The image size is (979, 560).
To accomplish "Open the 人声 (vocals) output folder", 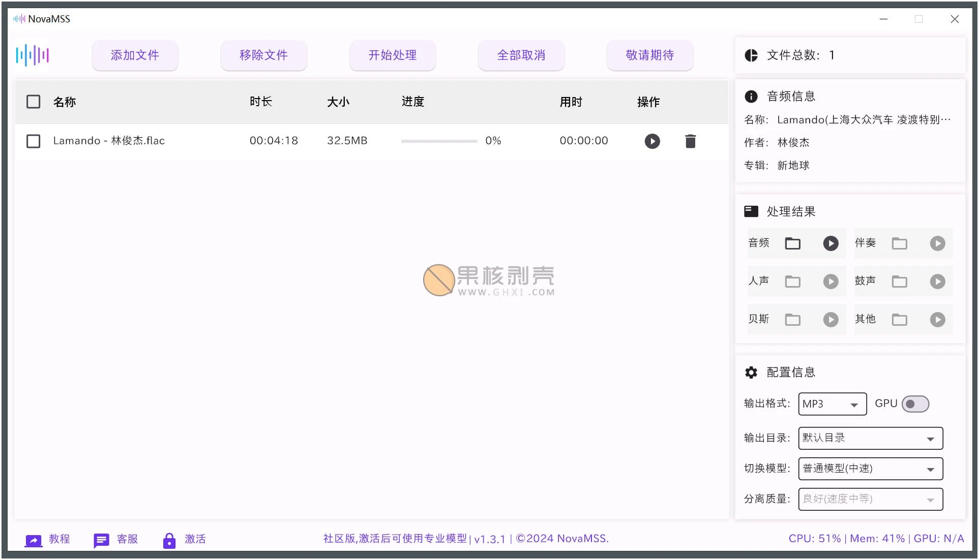I will coord(792,282).
